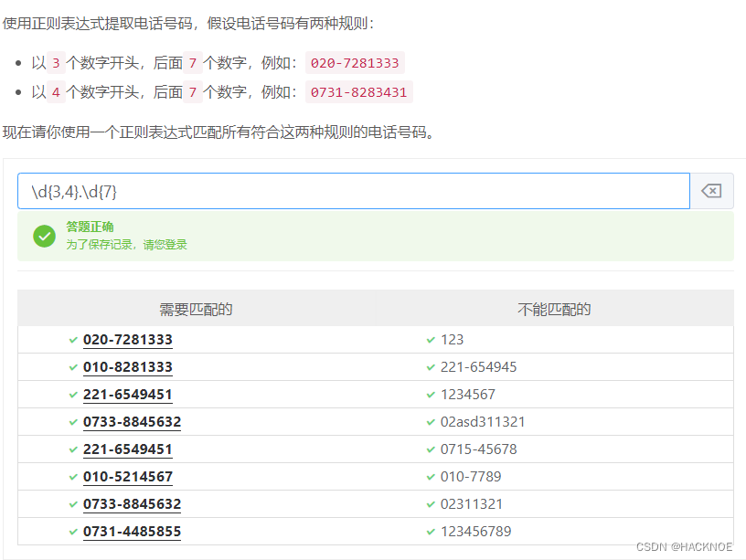Click the checkmark beside 02311321
The height and width of the screenshot is (560, 746).
point(431,504)
